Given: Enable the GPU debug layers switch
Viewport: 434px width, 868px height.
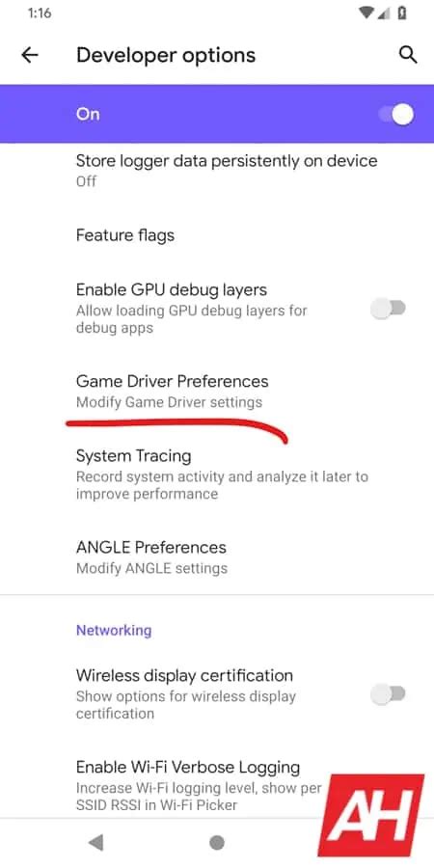Looking at the screenshot, I should pos(388,309).
